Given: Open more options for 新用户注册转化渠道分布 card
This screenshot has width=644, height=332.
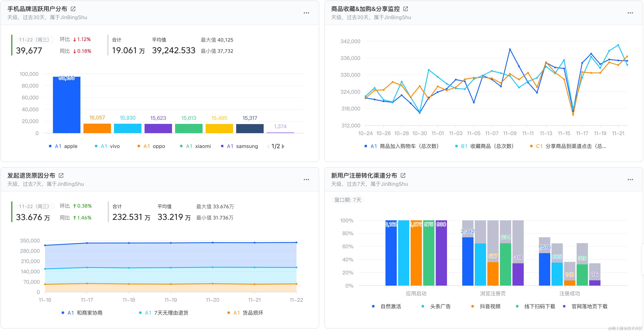Looking at the screenshot, I should [x=630, y=180].
